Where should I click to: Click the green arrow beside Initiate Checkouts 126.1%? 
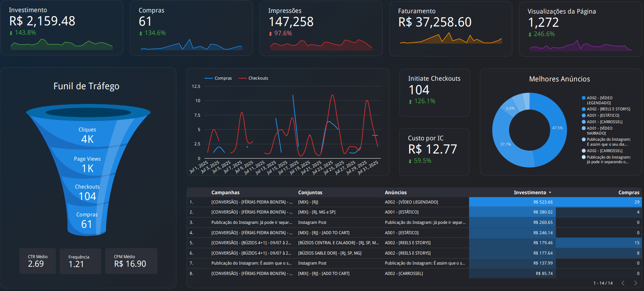410,102
